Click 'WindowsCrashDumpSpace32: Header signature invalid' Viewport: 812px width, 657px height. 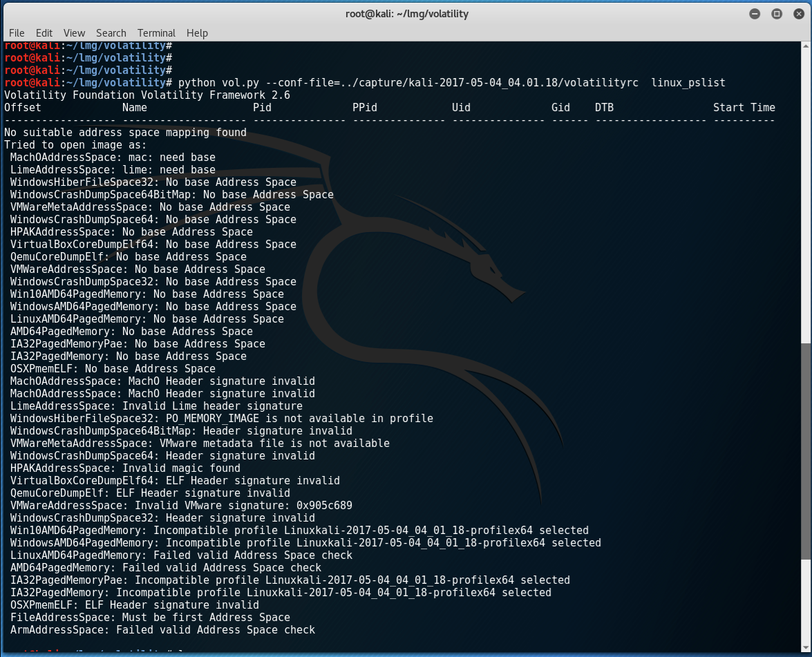coord(162,517)
